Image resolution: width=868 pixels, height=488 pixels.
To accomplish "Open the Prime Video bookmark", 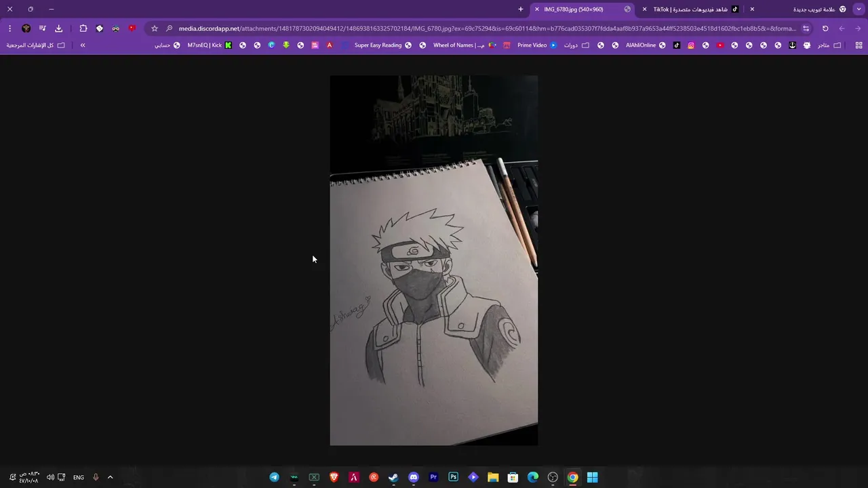I will tap(536, 45).
